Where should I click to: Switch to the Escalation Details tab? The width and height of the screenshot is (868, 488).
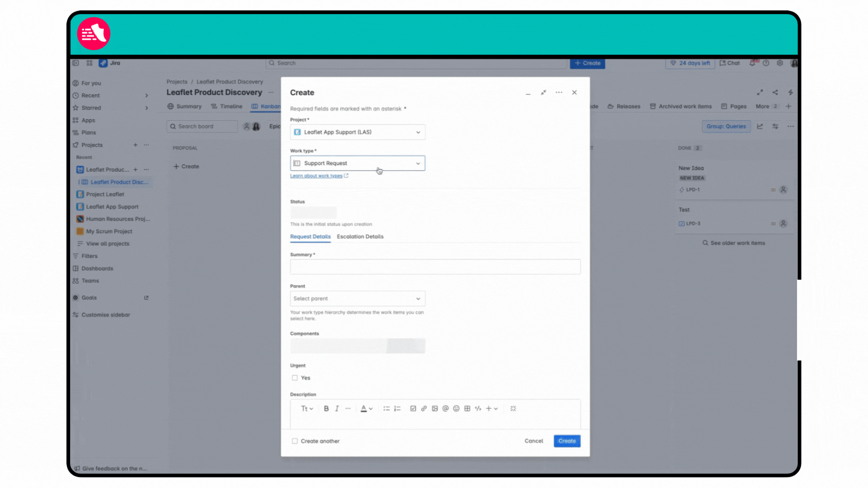pos(360,237)
